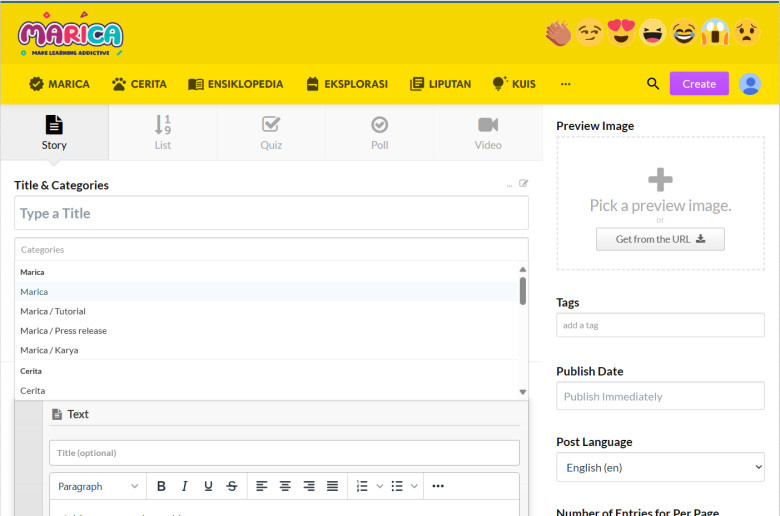This screenshot has height=516, width=780.
Task: Click the Marica logo
Action: 70,35
